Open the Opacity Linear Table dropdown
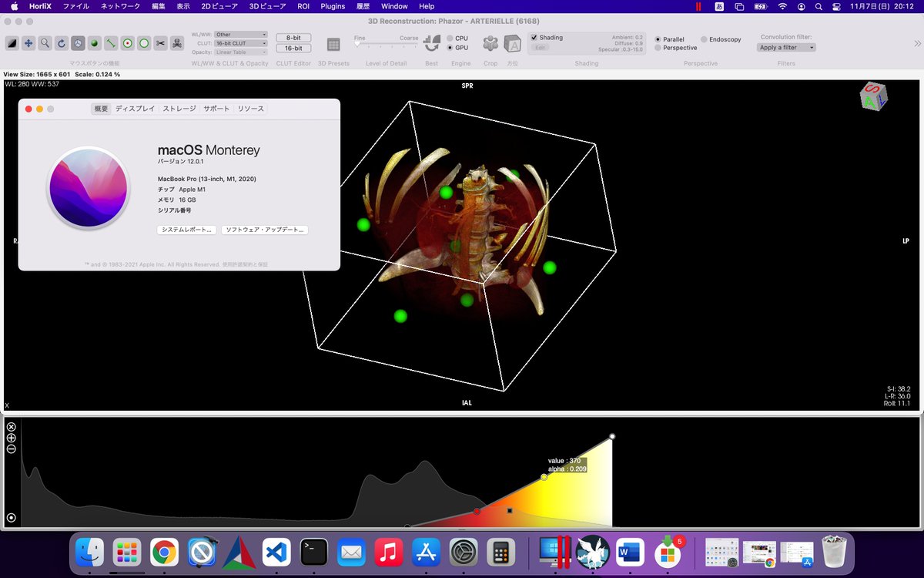Image resolution: width=924 pixels, height=578 pixels. [241, 52]
